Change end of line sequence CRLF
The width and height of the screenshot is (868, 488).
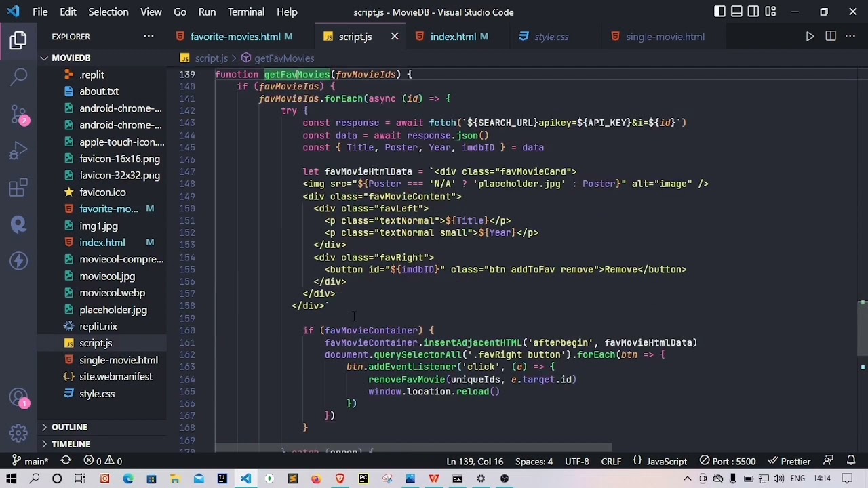pyautogui.click(x=611, y=461)
